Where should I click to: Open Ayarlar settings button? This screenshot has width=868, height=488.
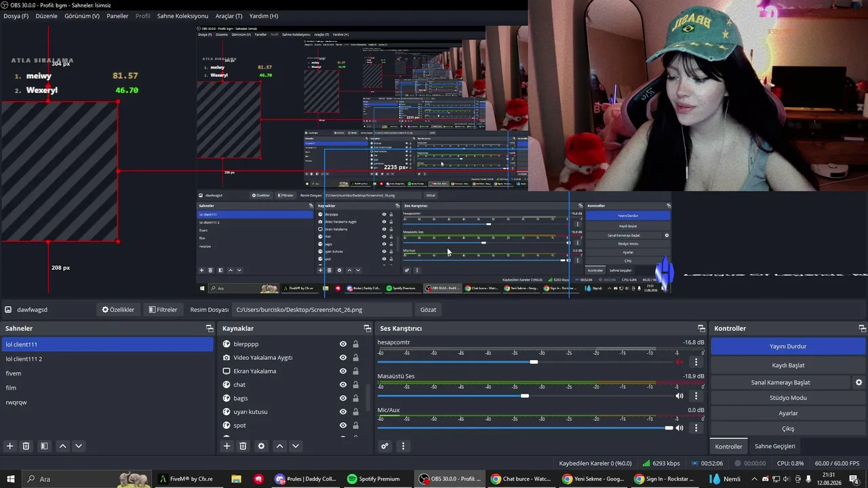[788, 413]
